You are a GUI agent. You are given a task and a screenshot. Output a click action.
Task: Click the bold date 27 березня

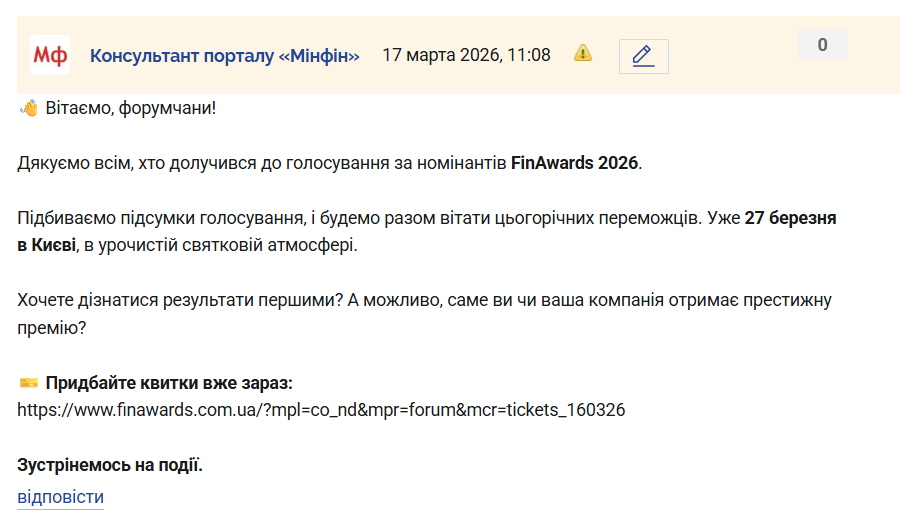[790, 218]
